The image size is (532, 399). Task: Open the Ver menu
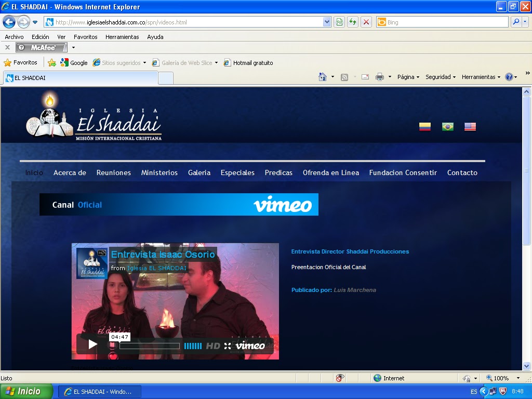pyautogui.click(x=61, y=37)
